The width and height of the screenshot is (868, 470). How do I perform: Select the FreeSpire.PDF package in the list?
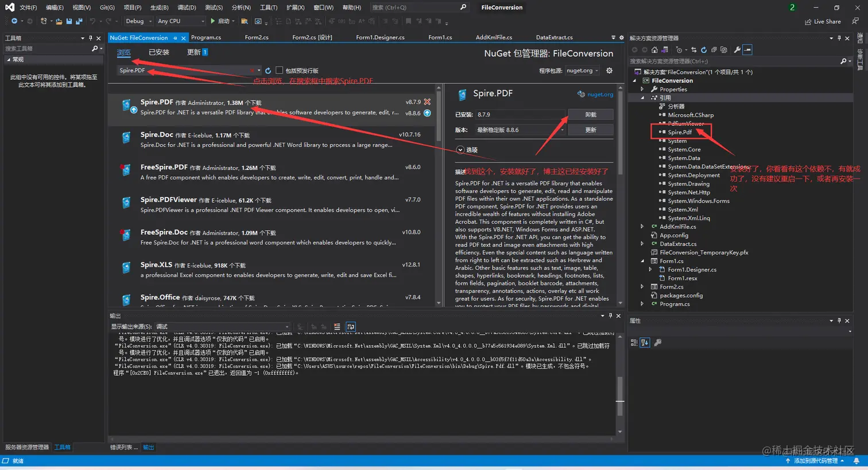(271, 173)
